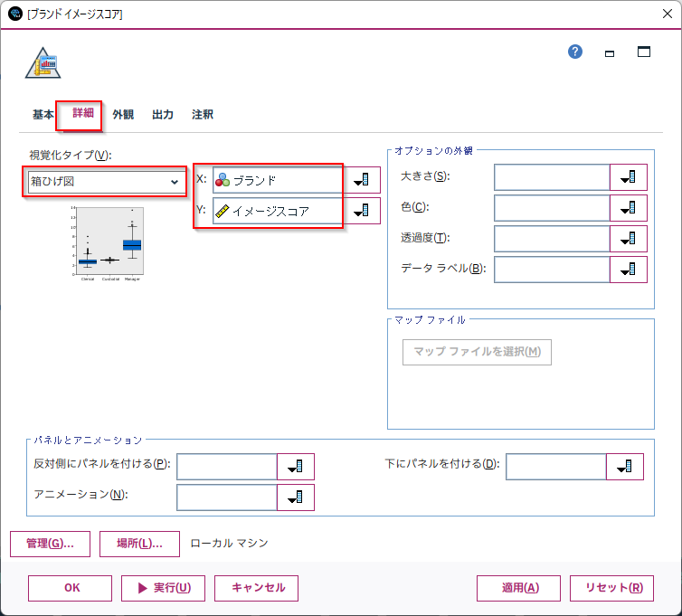The height and width of the screenshot is (616, 682).
Task: Open help via the blue question mark icon
Action: click(x=574, y=52)
